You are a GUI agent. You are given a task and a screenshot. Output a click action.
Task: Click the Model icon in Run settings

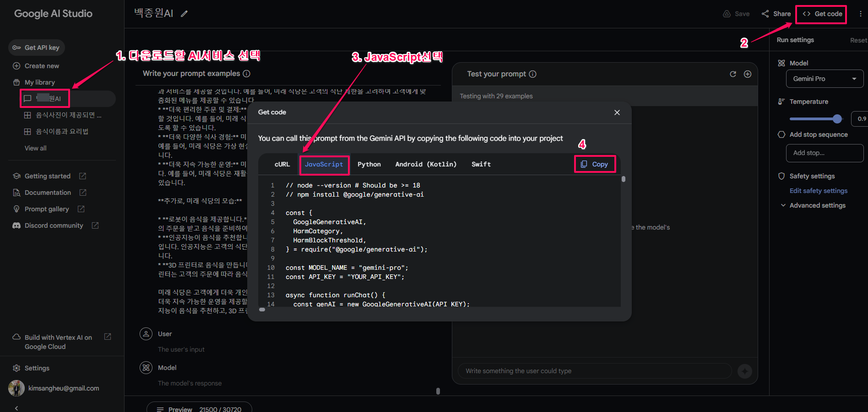point(781,63)
